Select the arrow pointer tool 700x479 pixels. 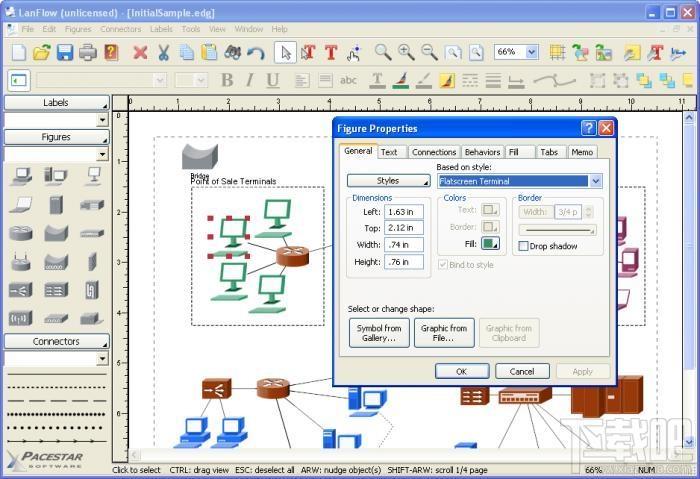coord(285,52)
